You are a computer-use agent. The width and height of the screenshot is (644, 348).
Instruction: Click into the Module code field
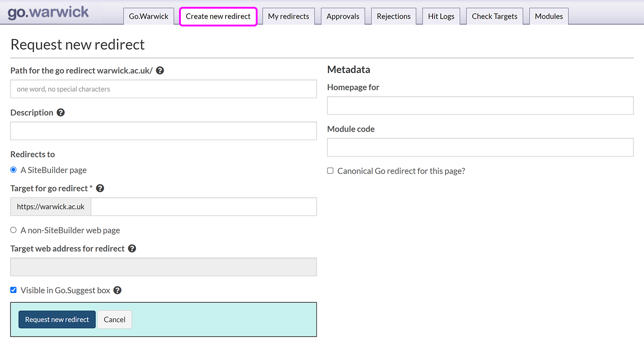tap(480, 147)
